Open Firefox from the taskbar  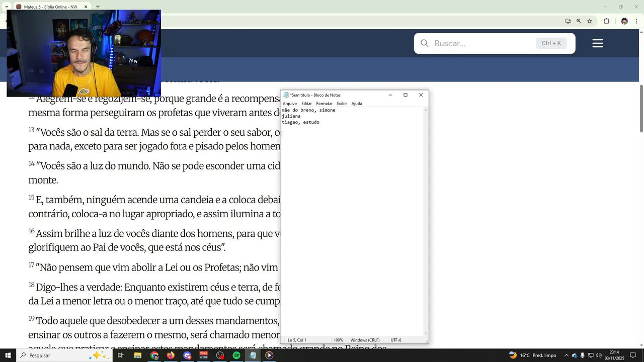click(x=171, y=355)
